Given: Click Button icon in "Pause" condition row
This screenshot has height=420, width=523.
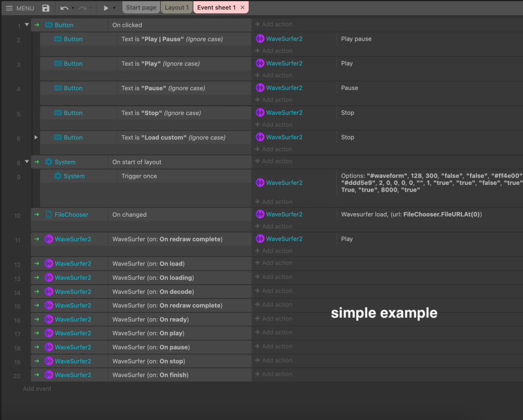Looking at the screenshot, I should 58,88.
